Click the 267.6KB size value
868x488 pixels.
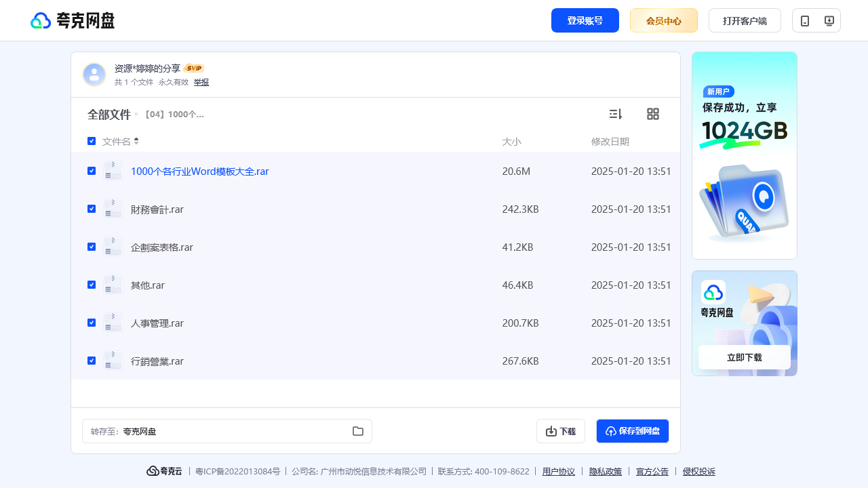tap(520, 361)
